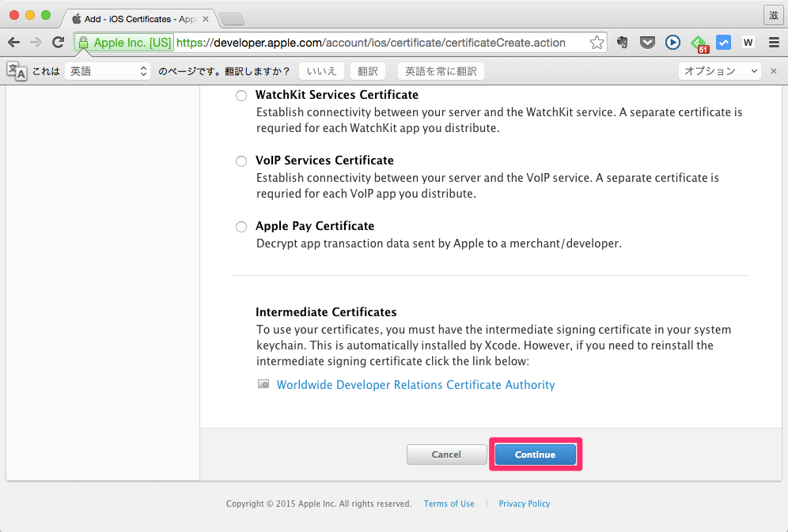This screenshot has width=788, height=532.
Task: Open the Privacy Policy link
Action: 525,504
